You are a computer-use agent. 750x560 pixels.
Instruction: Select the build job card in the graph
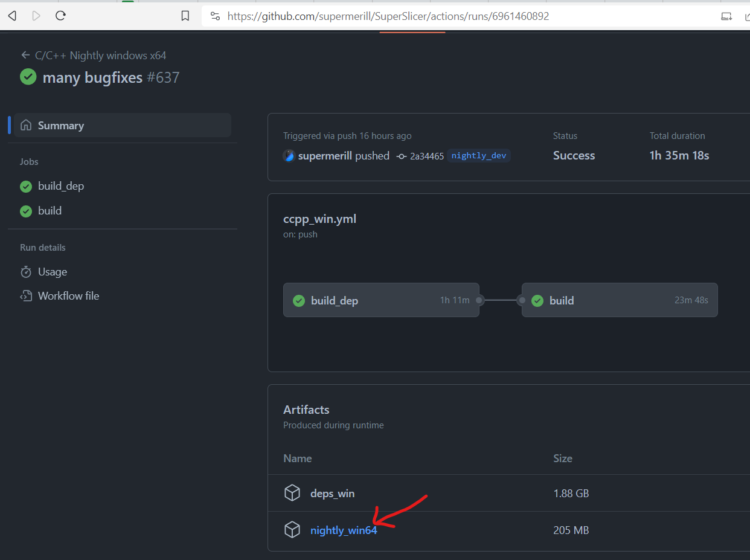(619, 300)
